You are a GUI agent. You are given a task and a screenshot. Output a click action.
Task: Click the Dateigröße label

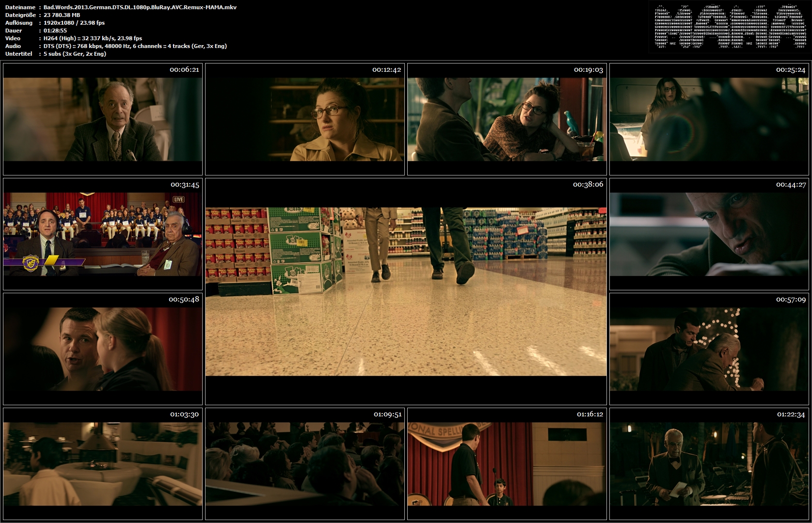coord(20,15)
